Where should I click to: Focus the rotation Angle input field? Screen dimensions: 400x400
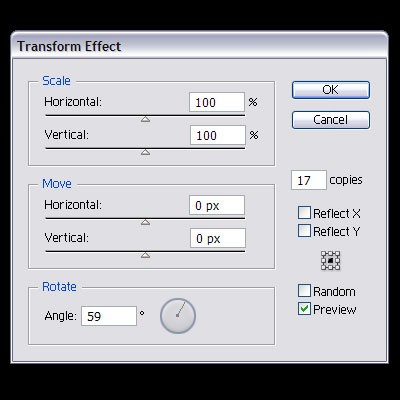(109, 316)
